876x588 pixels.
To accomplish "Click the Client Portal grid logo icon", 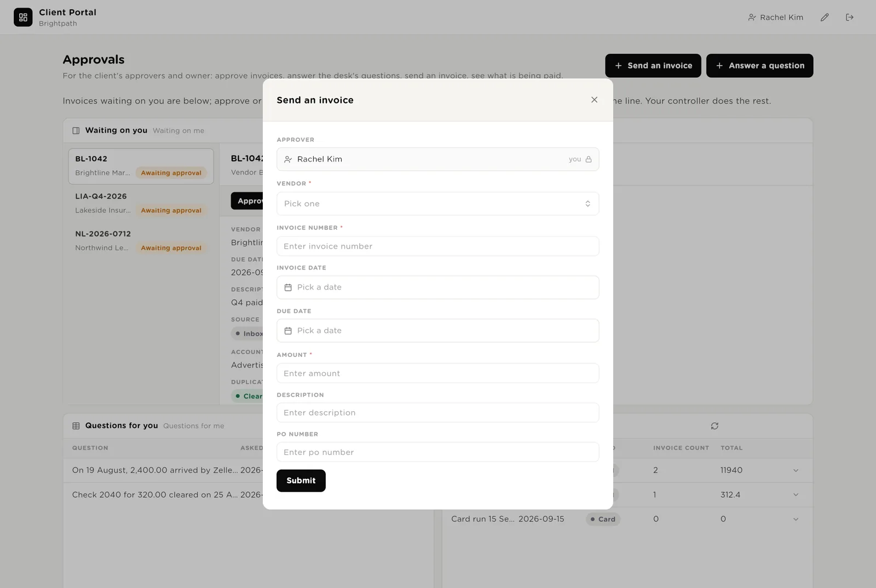I will [x=23, y=18].
